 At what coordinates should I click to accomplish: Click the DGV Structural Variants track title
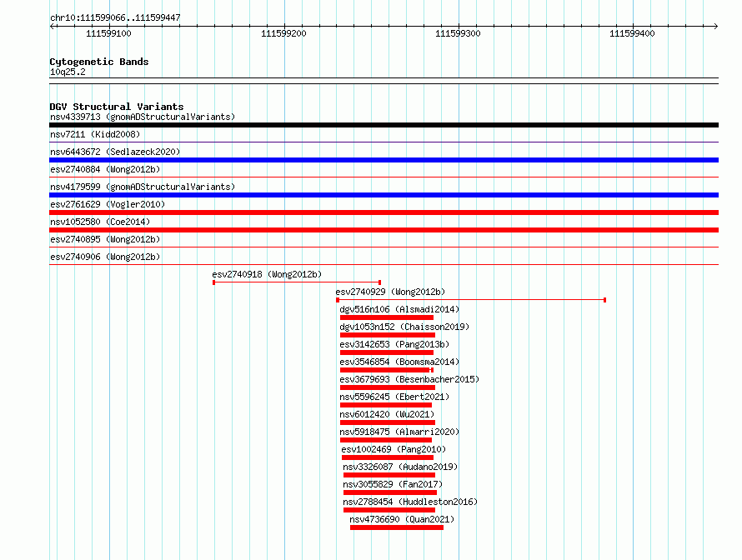(117, 107)
